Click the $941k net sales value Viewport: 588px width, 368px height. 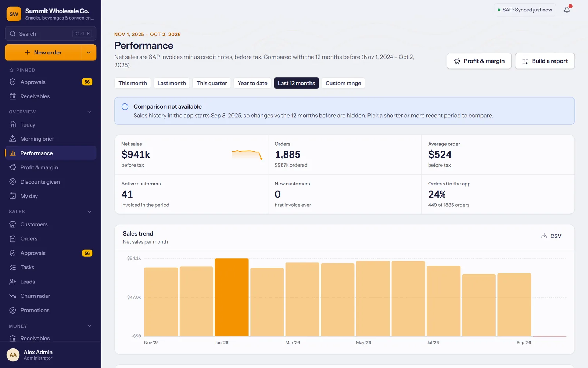[136, 155]
